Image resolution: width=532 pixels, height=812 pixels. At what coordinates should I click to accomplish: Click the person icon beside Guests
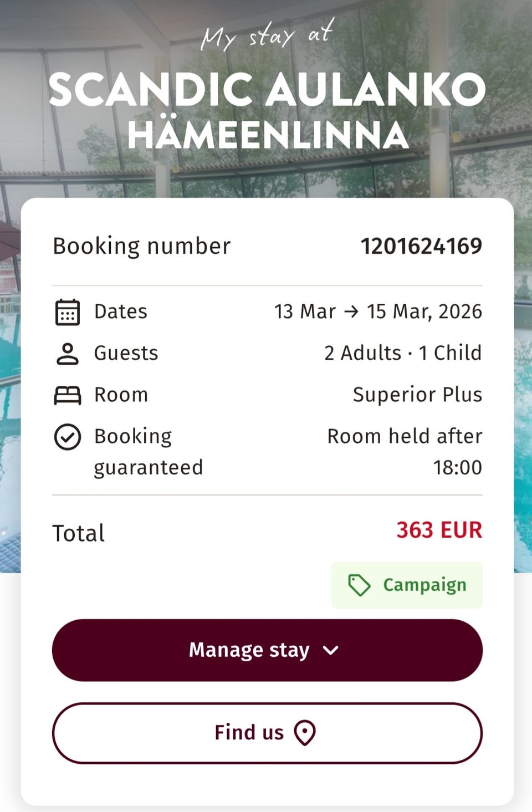[68, 354]
